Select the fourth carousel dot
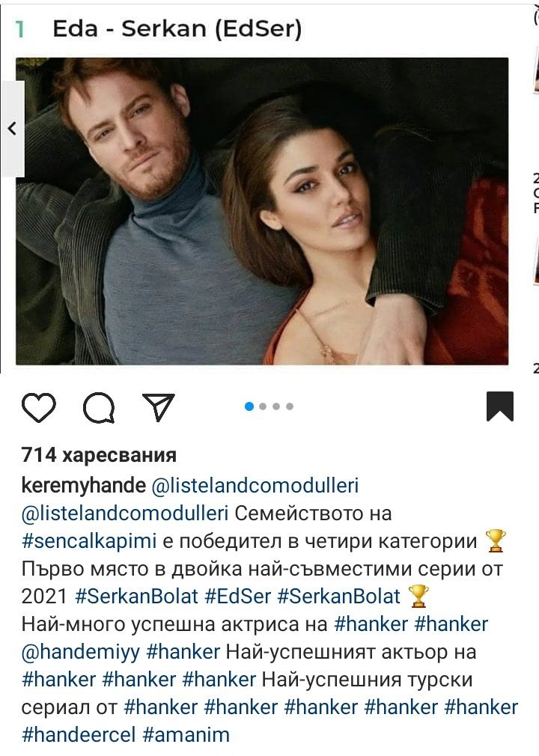The width and height of the screenshot is (539, 756). [290, 406]
